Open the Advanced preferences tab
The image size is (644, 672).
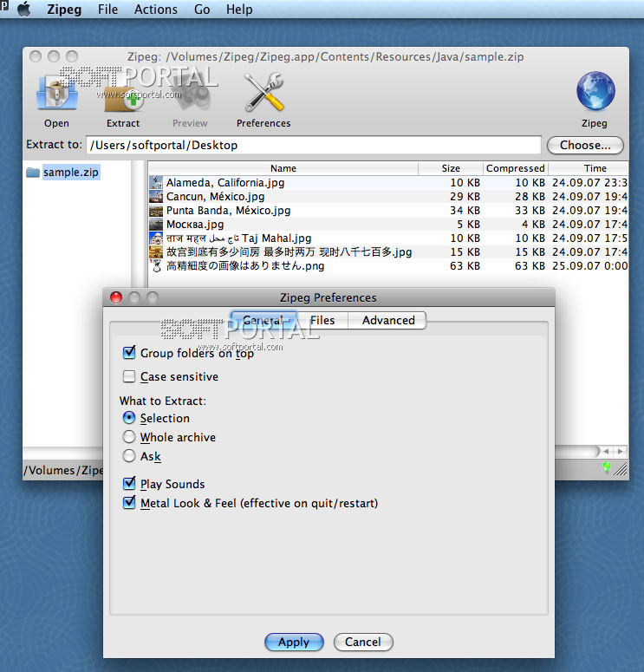click(387, 320)
